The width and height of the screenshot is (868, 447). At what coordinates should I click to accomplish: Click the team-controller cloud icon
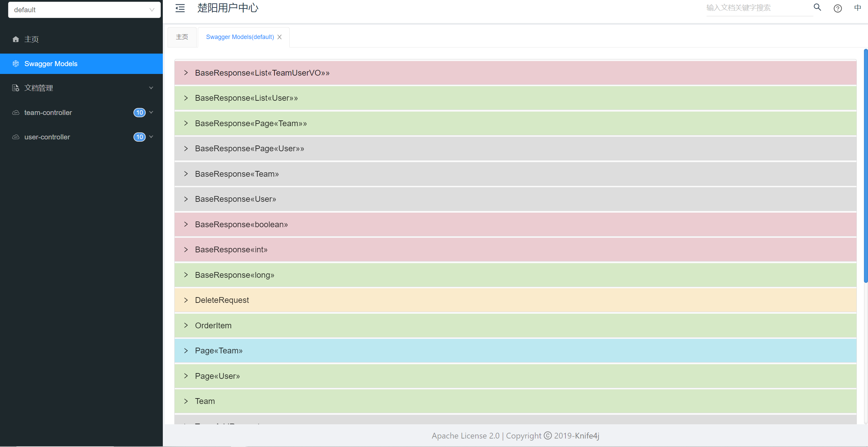(16, 113)
